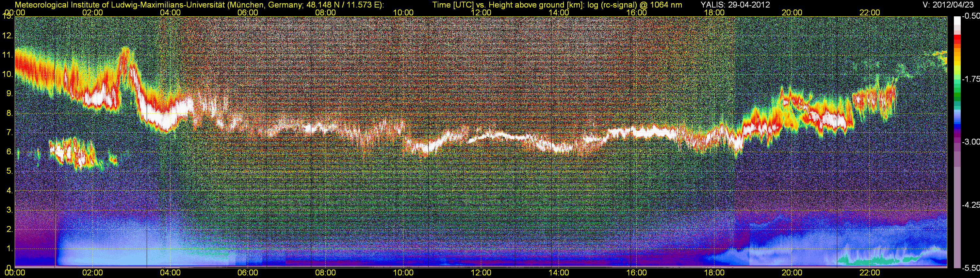
Task: Click the 00:00 label on the lower time axis
Action: tap(15, 273)
